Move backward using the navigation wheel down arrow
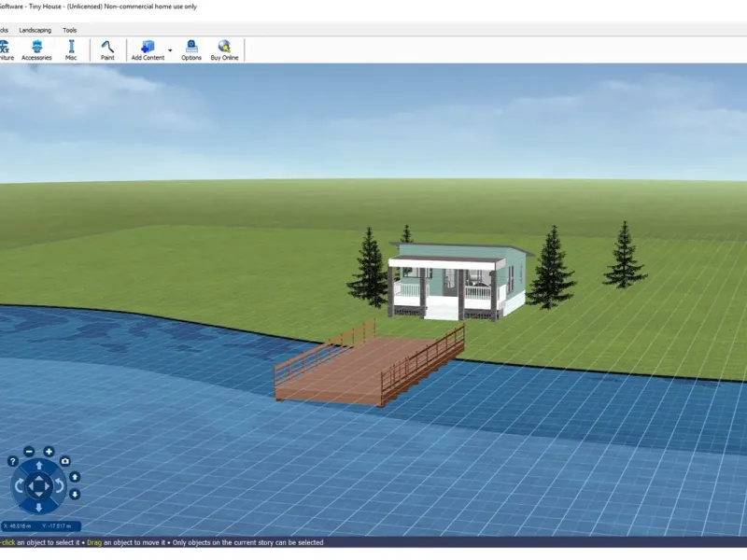The width and height of the screenshot is (747, 560). (x=38, y=507)
